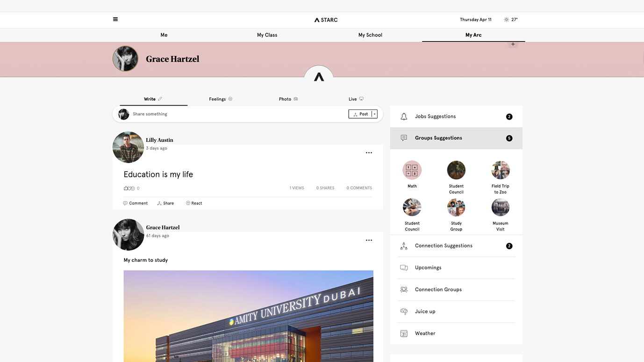
Task: Click the pencil icon beside Write
Action: [160, 99]
